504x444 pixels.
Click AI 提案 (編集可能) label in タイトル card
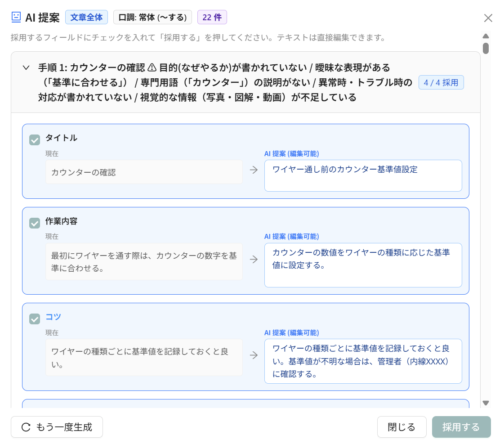[x=291, y=154]
